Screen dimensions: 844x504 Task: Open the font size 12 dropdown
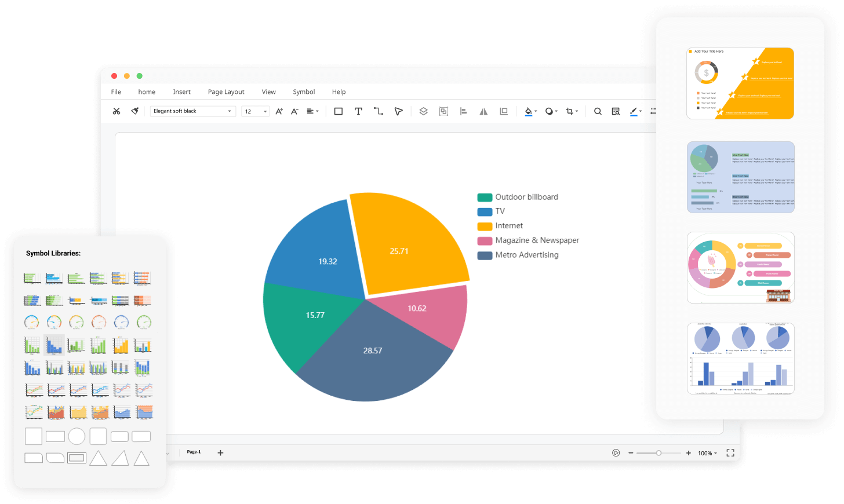coord(256,111)
